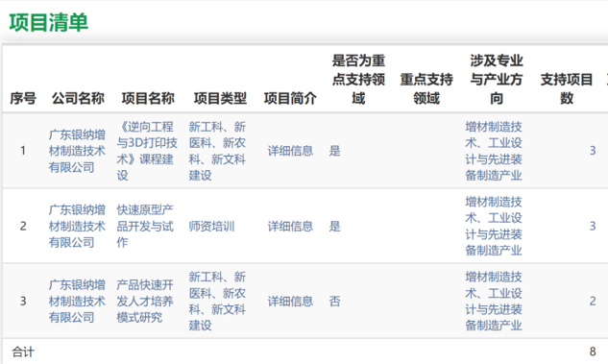This screenshot has width=608, height=364.
Task: Click the 合计 total row label
Action: 23,352
